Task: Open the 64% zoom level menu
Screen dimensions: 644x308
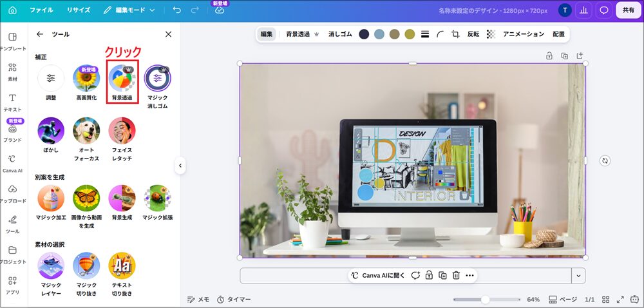Action: coord(533,300)
